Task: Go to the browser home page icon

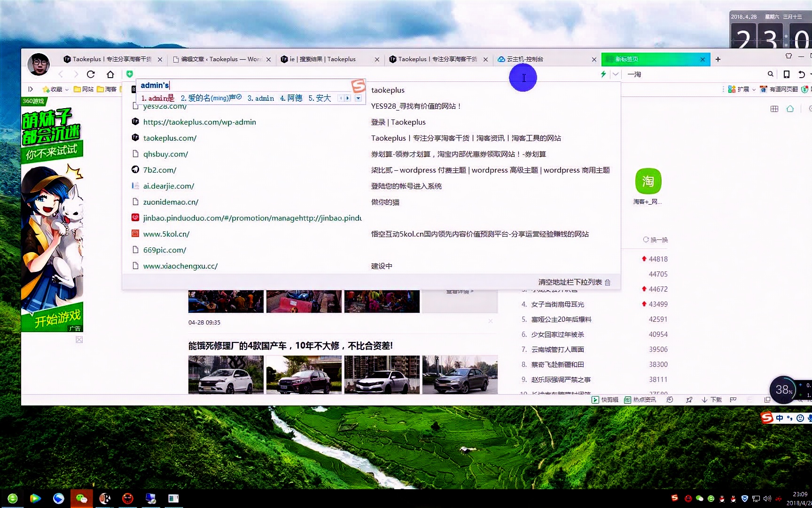Action: (110, 74)
